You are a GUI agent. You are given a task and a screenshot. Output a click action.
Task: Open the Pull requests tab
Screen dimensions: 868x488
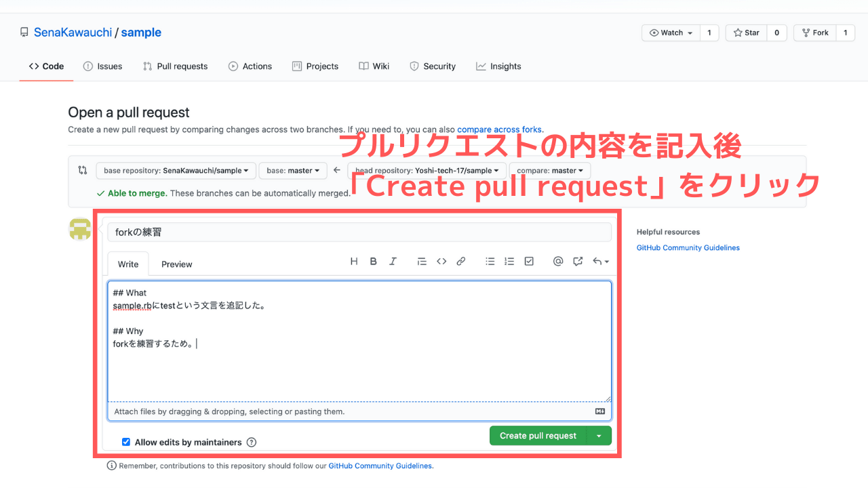[x=175, y=66]
